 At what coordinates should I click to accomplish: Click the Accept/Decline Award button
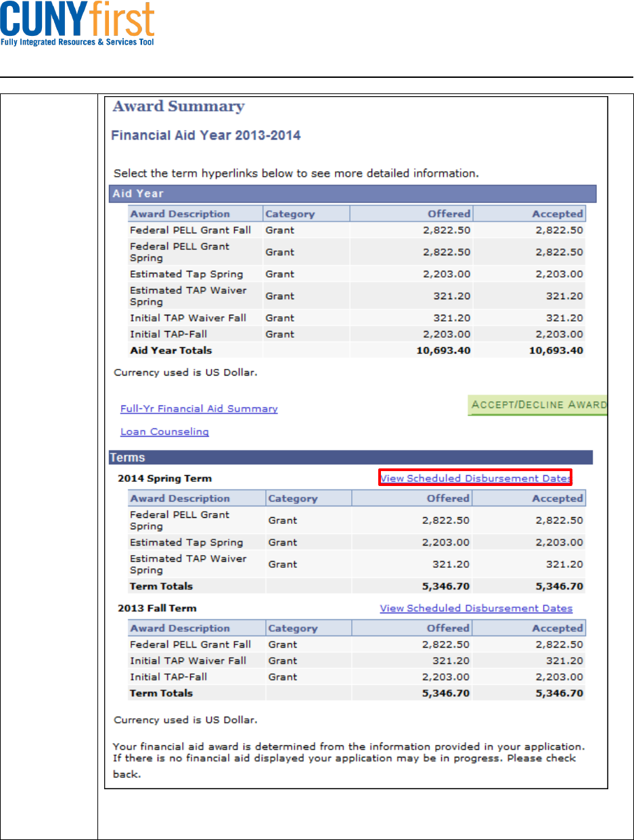point(538,405)
